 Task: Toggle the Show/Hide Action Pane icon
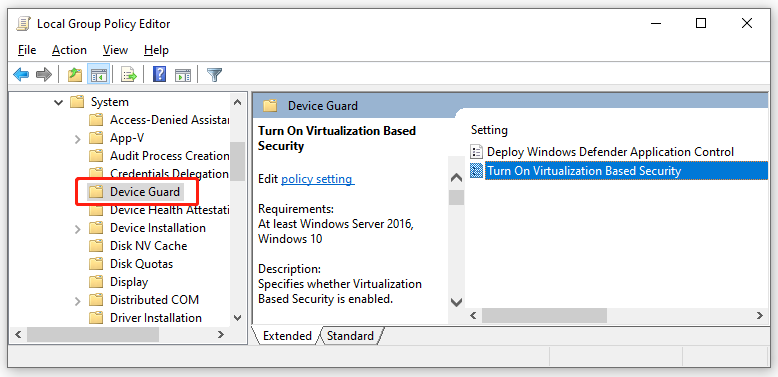pyautogui.click(x=183, y=75)
